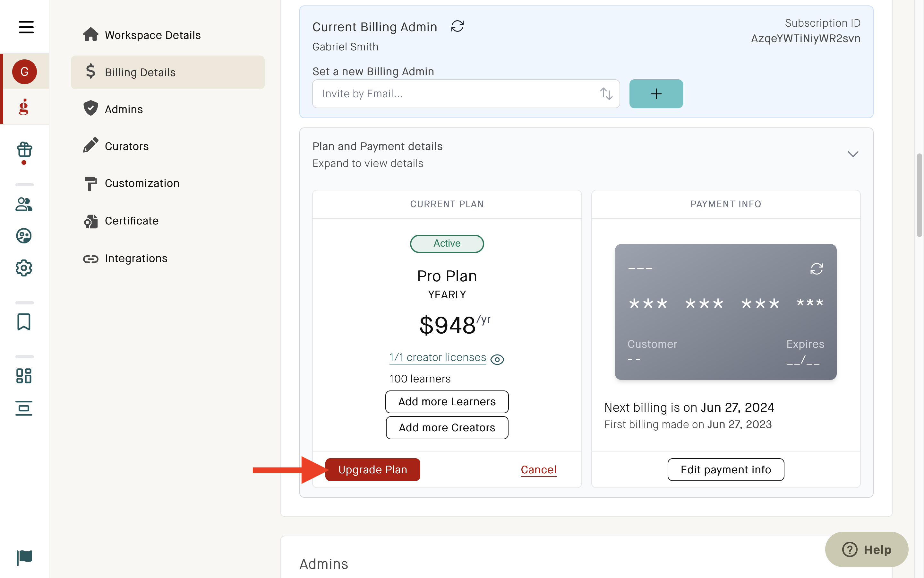This screenshot has height=578, width=924.
Task: Open the palette face icon in sidebar
Action: click(x=24, y=236)
